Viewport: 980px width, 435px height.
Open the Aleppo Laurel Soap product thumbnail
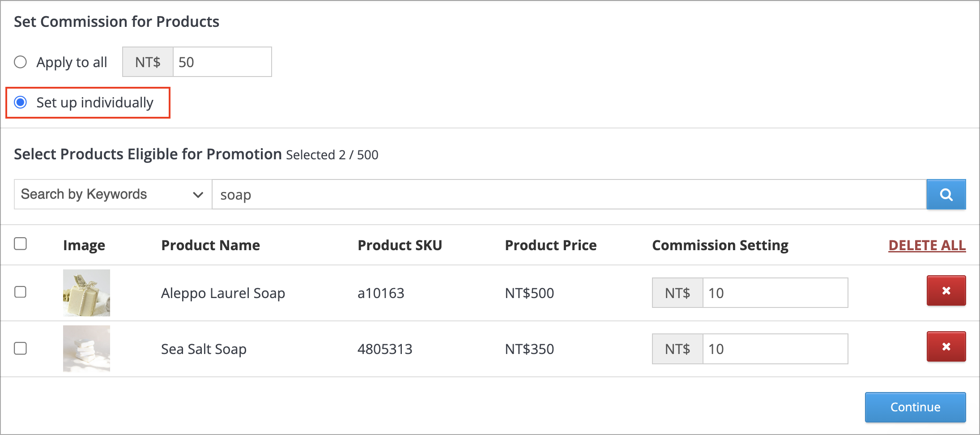pyautogui.click(x=86, y=293)
